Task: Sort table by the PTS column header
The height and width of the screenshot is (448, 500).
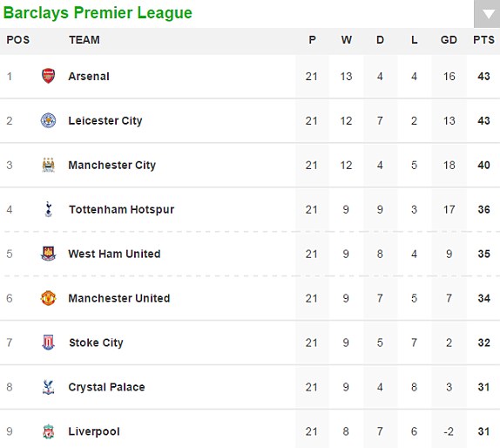Action: 483,40
